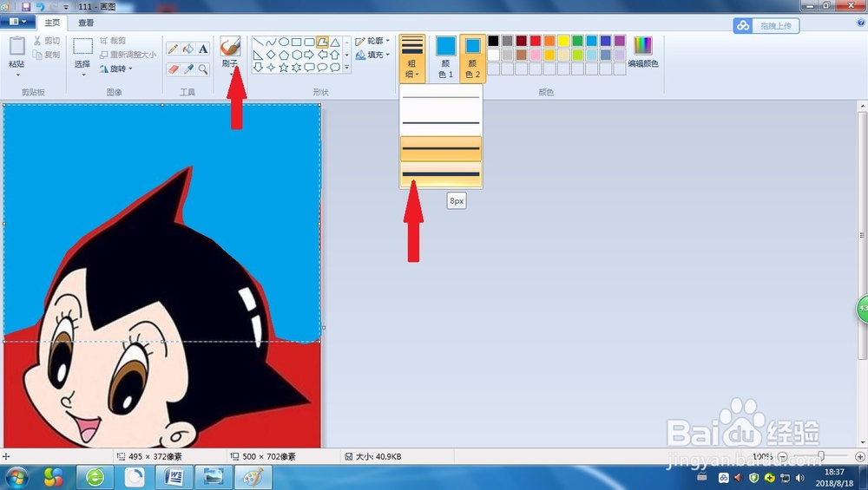Switch to the View (查看) tab
The height and width of the screenshot is (490, 868).
(x=86, y=23)
